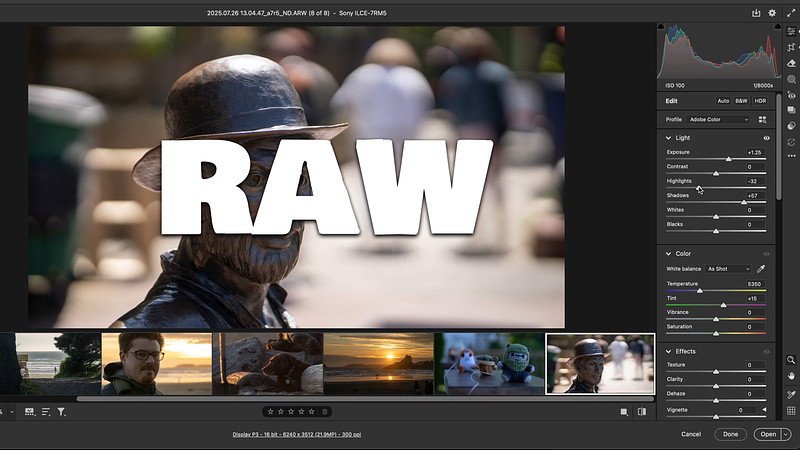Open Camera Raw preferences gear
The height and width of the screenshot is (450, 800).
click(772, 13)
